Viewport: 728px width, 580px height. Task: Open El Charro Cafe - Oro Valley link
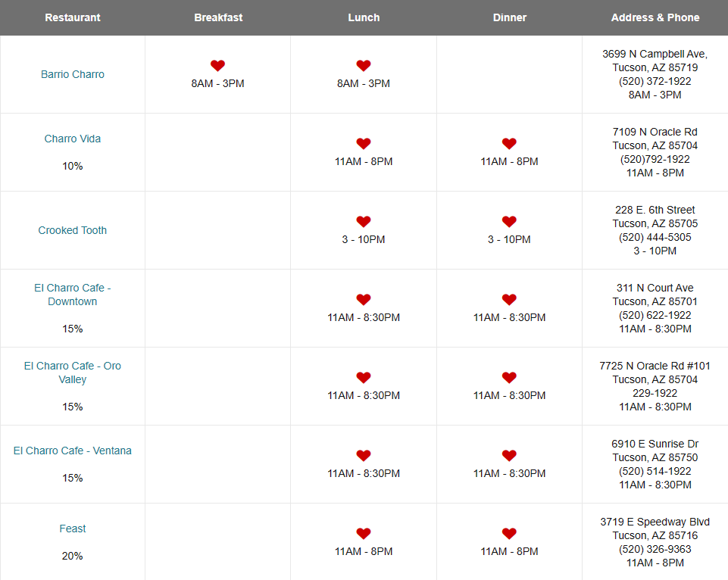[73, 373]
